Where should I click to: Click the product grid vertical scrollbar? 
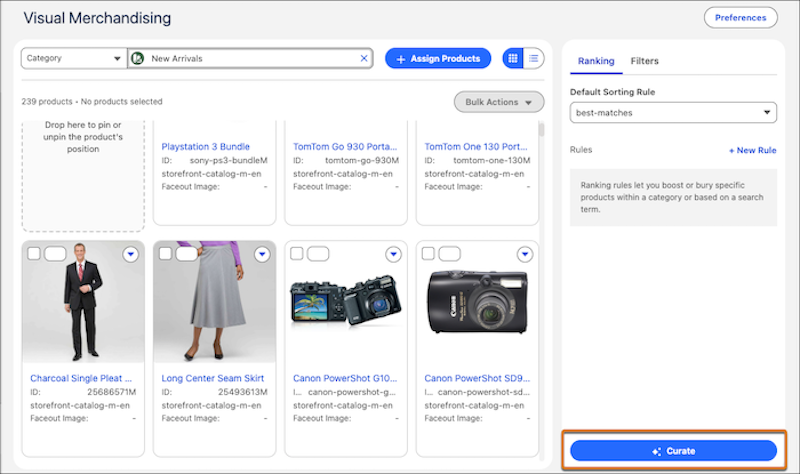coord(541,128)
